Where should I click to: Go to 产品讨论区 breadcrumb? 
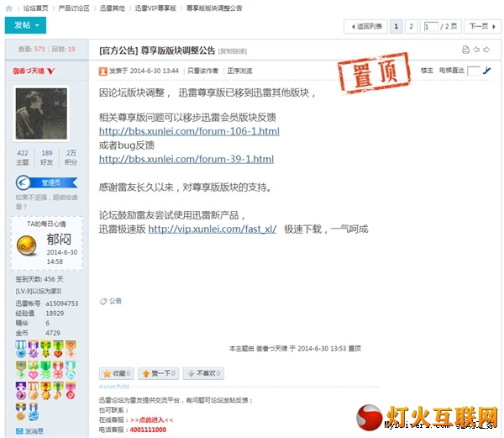tap(74, 8)
